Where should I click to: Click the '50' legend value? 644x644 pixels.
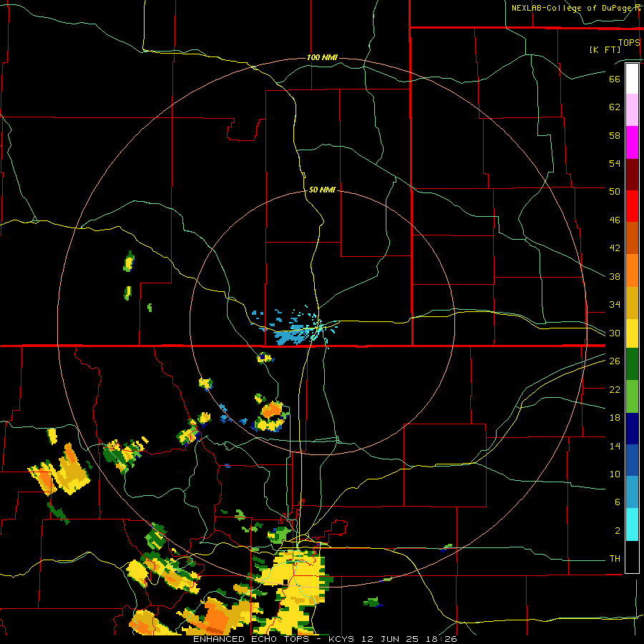tap(615, 191)
